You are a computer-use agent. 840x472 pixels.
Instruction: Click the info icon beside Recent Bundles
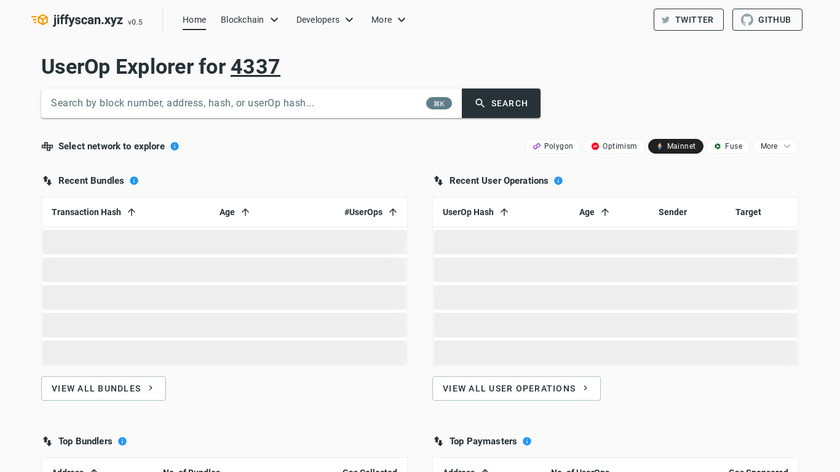[x=134, y=181]
